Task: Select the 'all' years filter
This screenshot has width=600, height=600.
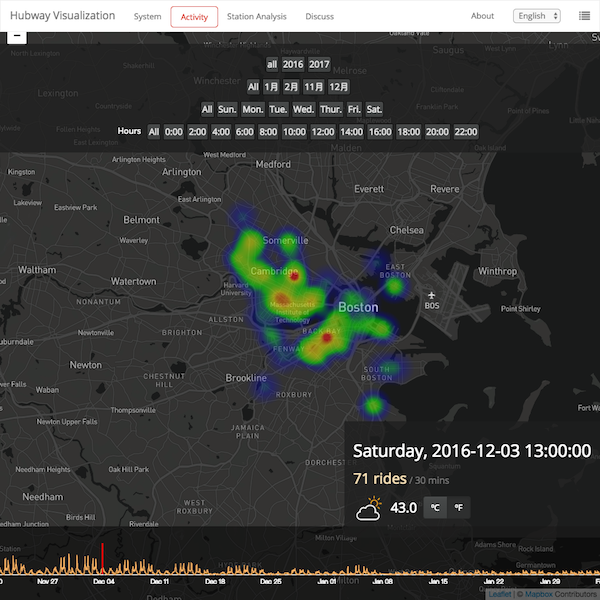Action: (272, 64)
